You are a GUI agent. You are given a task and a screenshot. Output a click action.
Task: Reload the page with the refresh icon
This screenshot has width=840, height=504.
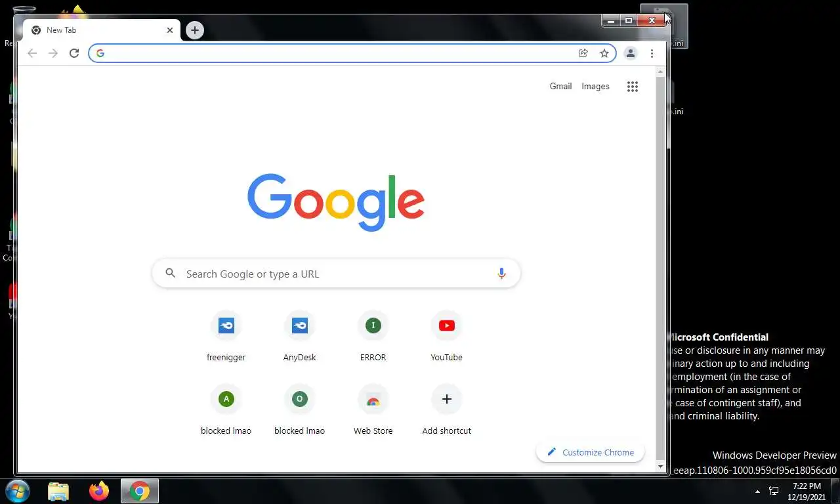click(x=74, y=53)
